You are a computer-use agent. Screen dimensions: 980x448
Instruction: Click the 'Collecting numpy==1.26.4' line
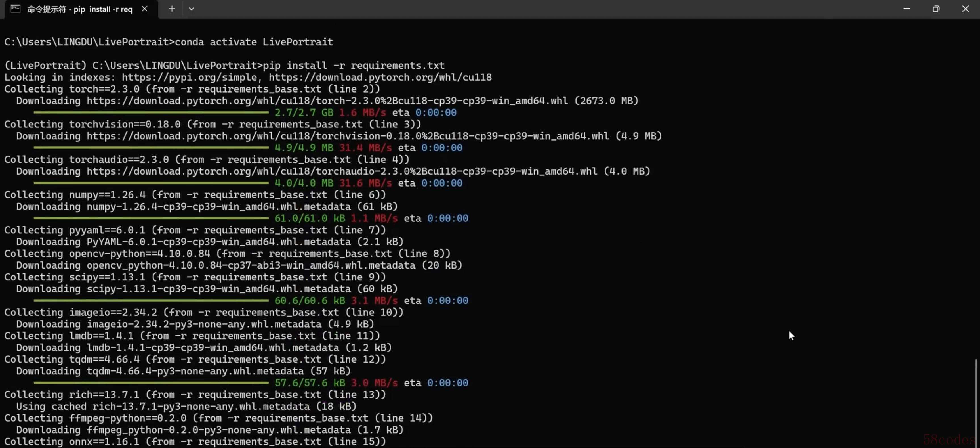tap(195, 195)
